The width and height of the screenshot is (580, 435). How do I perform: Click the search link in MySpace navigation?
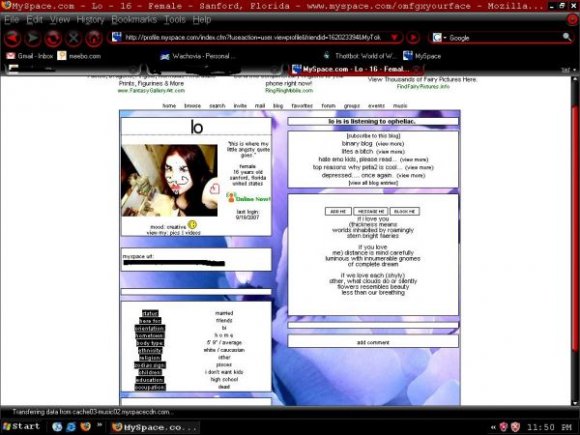click(217, 106)
